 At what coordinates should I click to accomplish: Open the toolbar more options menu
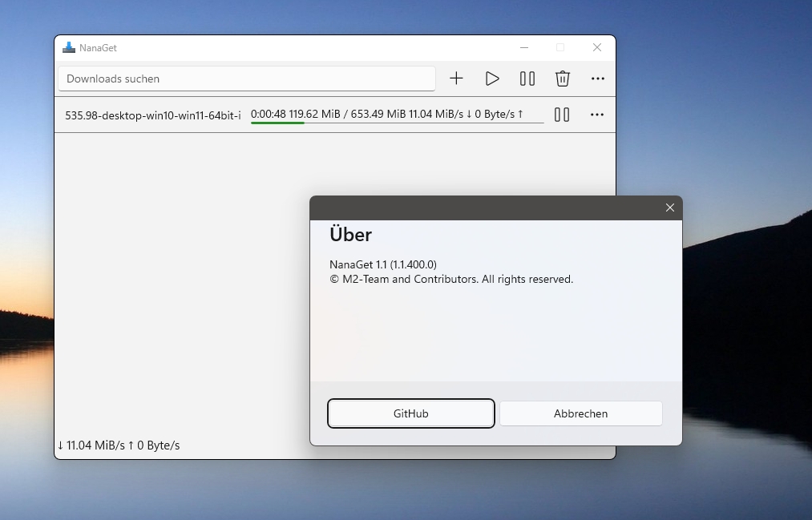pos(598,79)
